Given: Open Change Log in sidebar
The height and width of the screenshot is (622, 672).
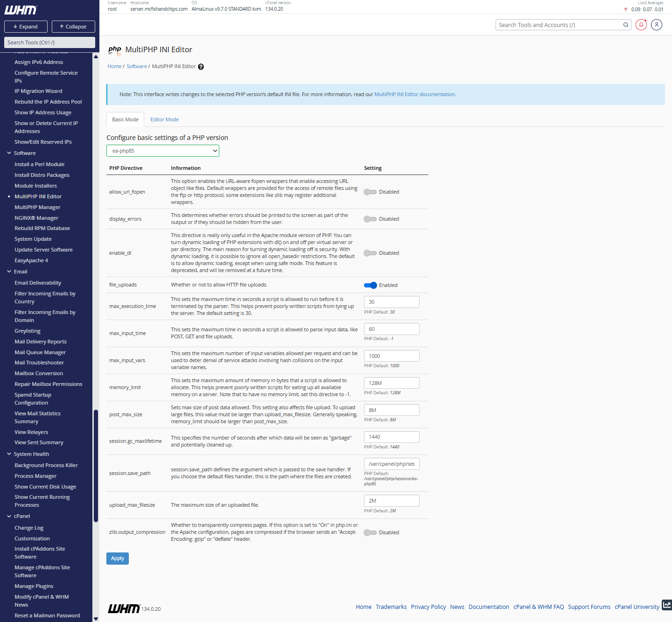Looking at the screenshot, I should (29, 528).
